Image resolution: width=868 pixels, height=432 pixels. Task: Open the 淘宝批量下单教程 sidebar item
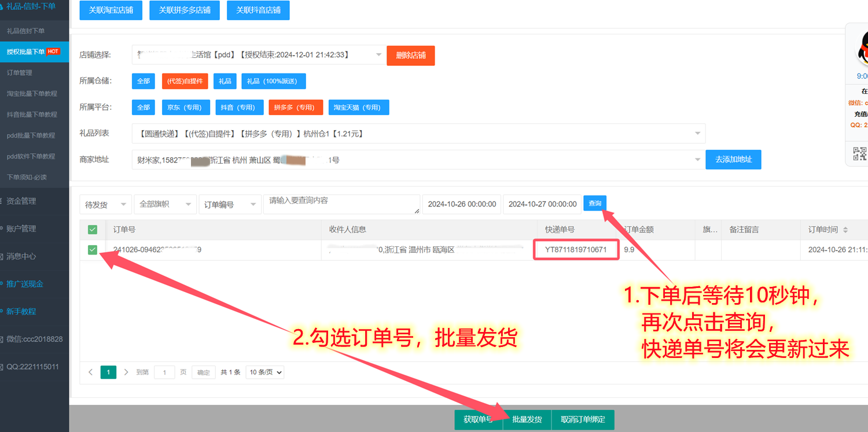[x=32, y=94]
